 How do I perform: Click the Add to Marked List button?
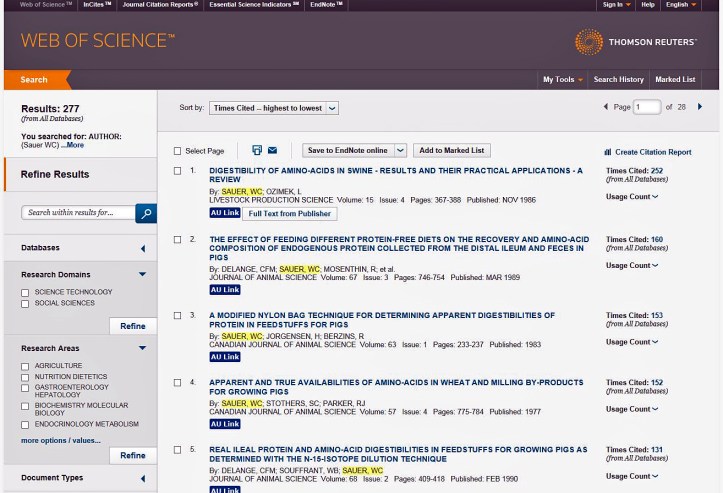(x=451, y=150)
